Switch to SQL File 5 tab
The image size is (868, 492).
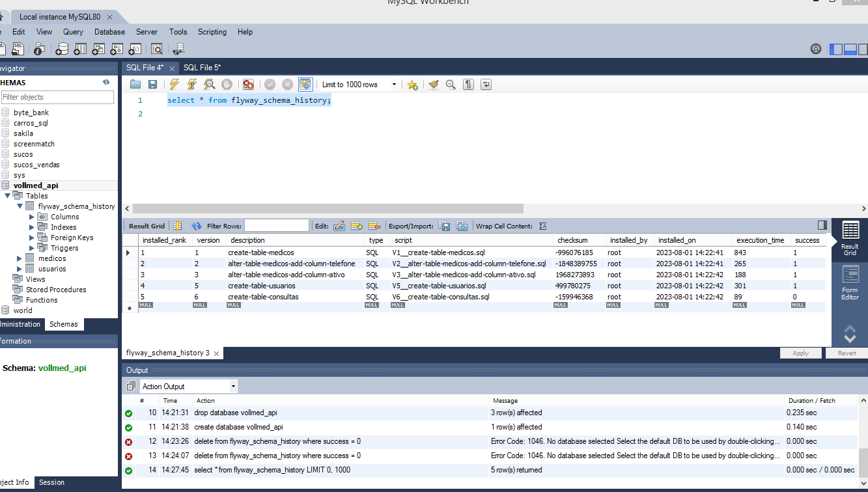pyautogui.click(x=202, y=68)
